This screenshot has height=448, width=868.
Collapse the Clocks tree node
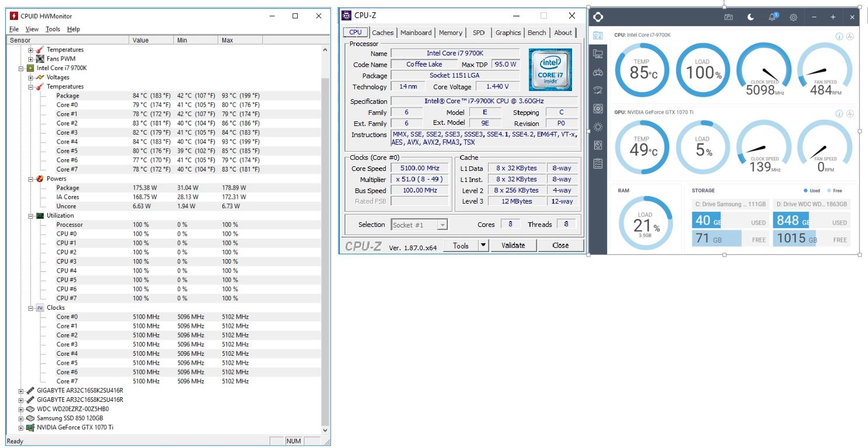(x=30, y=307)
